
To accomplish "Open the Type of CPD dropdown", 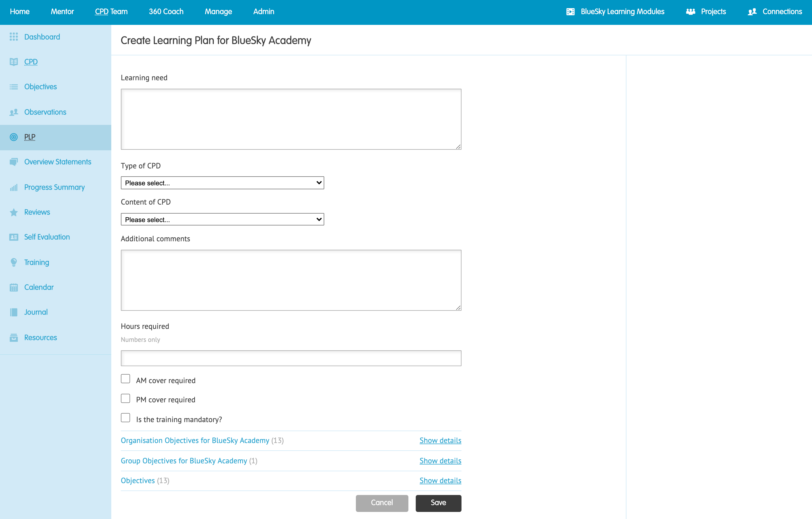I will [222, 183].
